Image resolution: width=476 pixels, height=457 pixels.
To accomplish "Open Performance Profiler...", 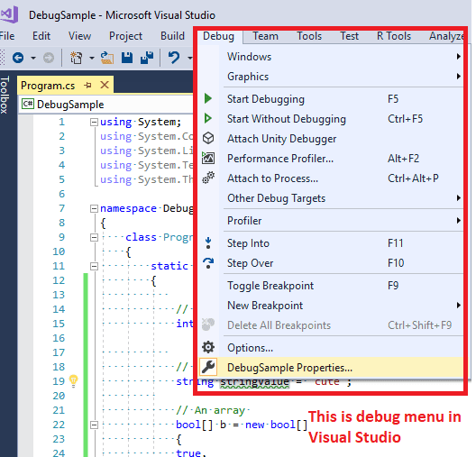I will (x=331, y=159).
